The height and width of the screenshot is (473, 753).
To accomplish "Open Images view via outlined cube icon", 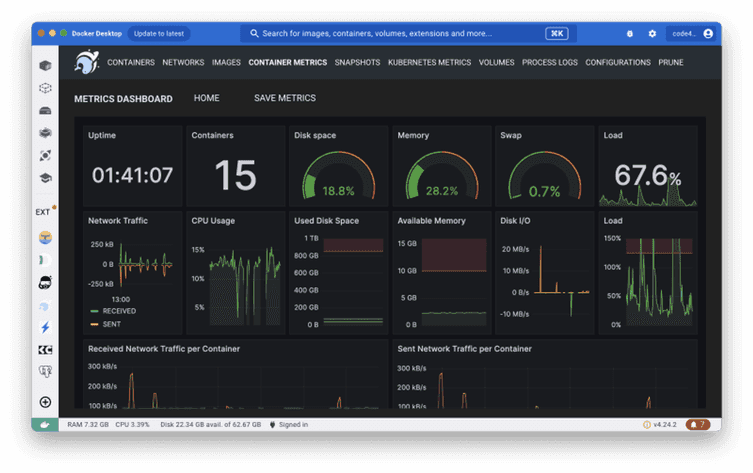I will pos(45,88).
